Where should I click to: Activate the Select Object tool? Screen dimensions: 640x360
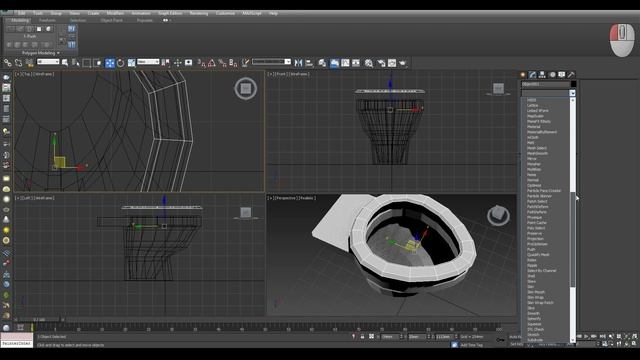[65, 62]
